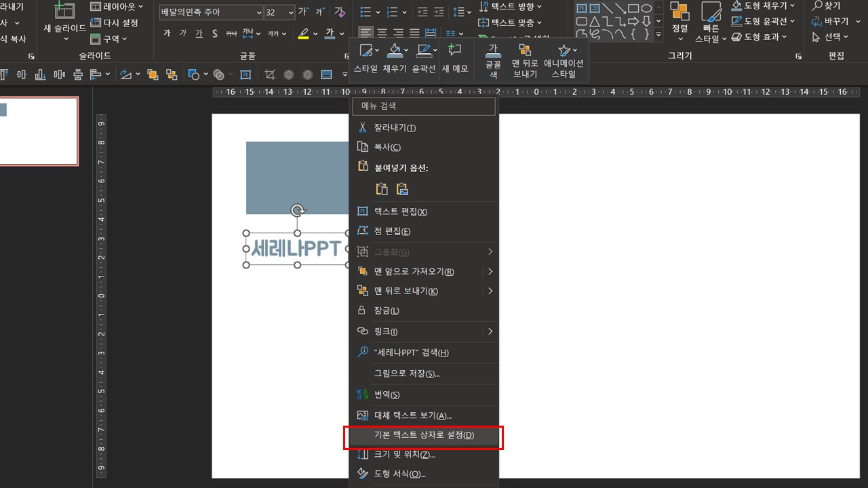The height and width of the screenshot is (488, 868).
Task: Choose Search "세레나PPT" menu item
Action: 424,352
